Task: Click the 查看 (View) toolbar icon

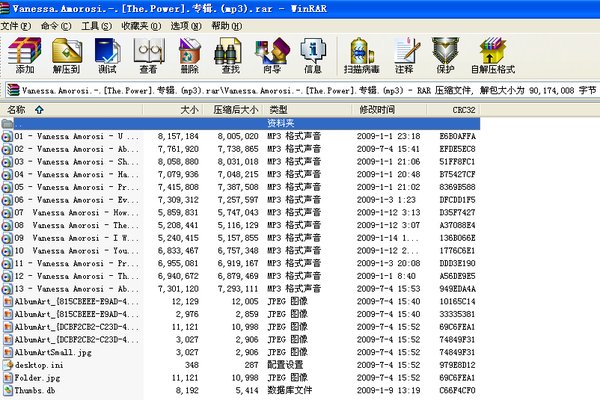Action: pyautogui.click(x=148, y=56)
